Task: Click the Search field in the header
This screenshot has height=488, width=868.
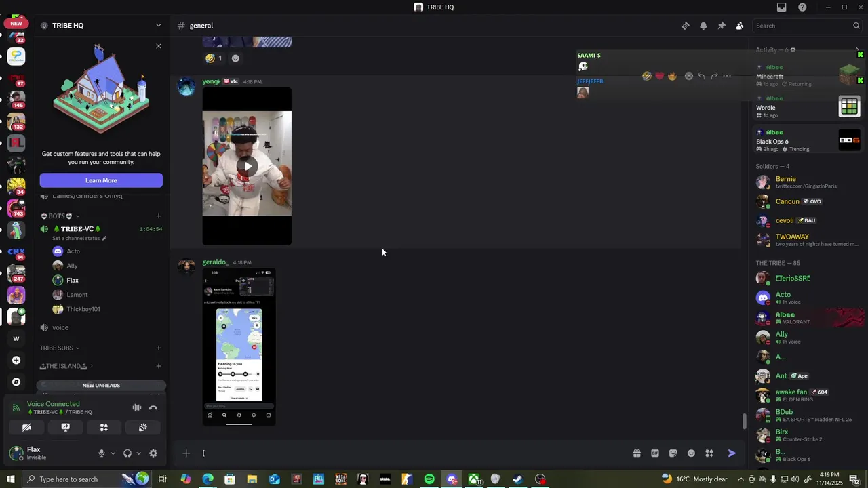Action: tap(808, 26)
